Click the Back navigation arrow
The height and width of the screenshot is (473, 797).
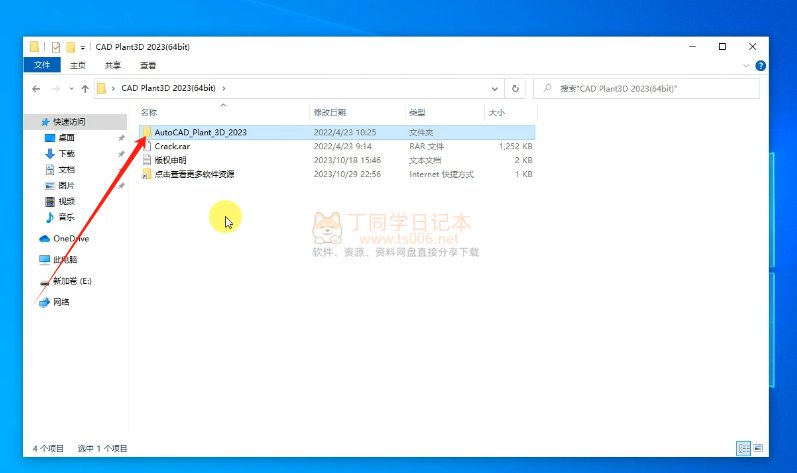[x=36, y=89]
